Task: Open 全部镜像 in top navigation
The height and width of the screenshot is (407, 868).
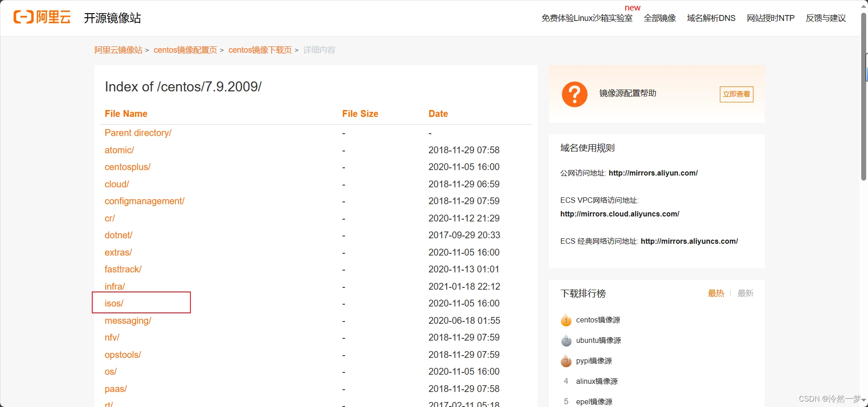Action: tap(659, 18)
